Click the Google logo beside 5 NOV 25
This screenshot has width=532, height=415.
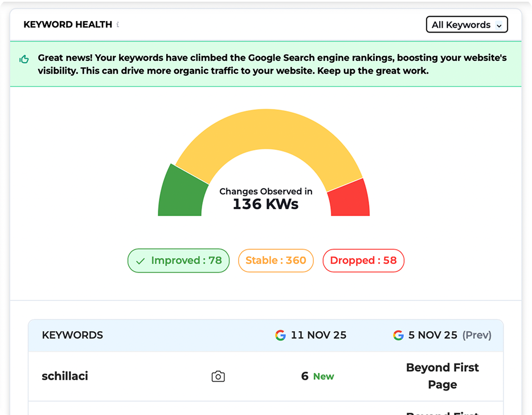[398, 335]
